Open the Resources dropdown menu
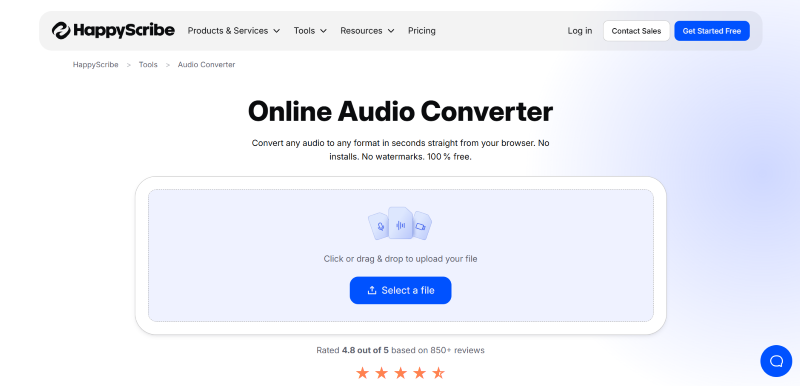This screenshot has height=386, width=800. 367,31
